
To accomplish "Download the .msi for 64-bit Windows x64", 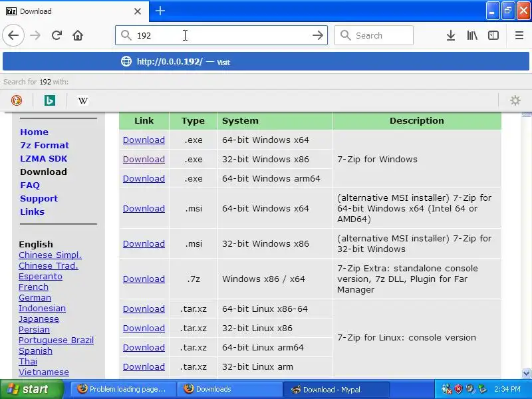I will tap(144, 208).
